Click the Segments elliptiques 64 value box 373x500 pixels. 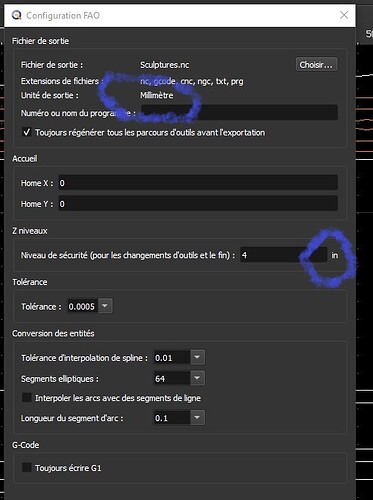[172, 378]
